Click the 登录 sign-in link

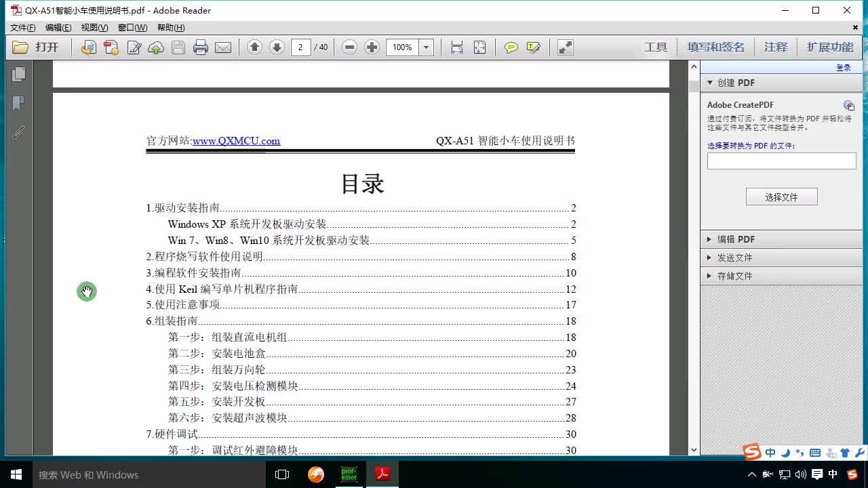[844, 68]
